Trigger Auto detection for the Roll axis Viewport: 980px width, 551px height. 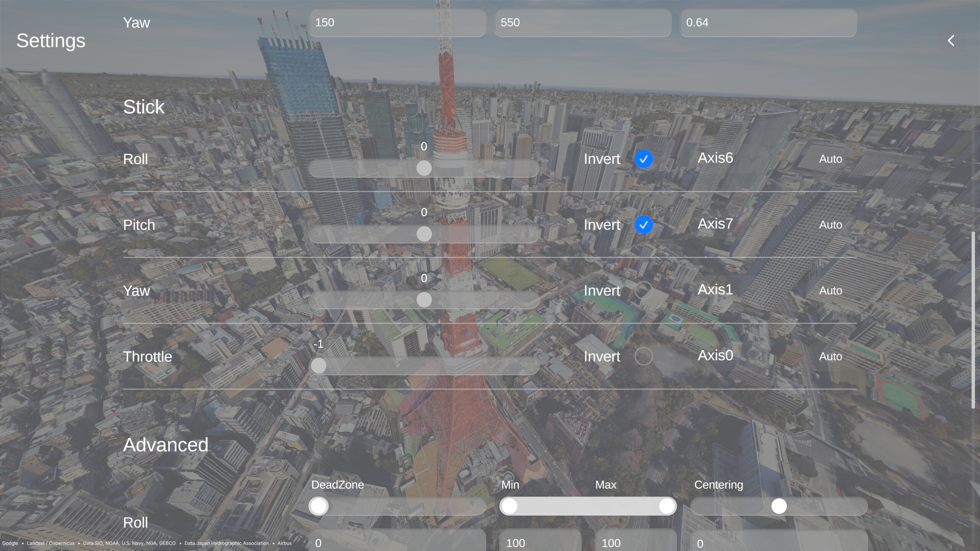point(830,159)
